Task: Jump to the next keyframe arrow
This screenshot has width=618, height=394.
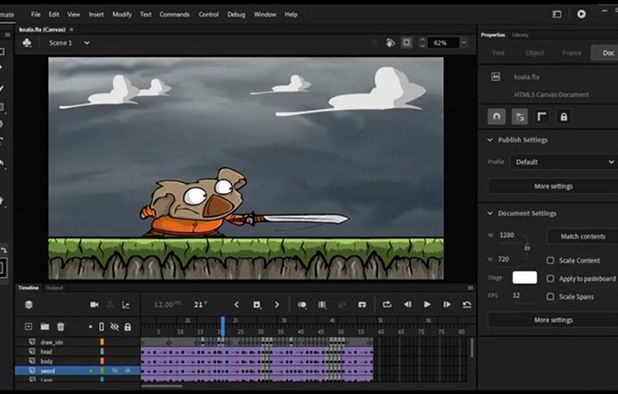Action: pyautogui.click(x=277, y=305)
